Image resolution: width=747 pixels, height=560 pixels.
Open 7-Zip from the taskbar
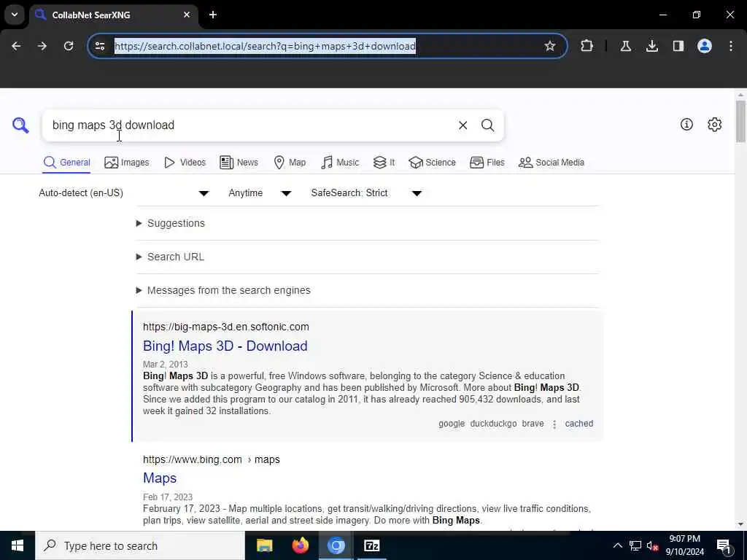[x=371, y=545]
